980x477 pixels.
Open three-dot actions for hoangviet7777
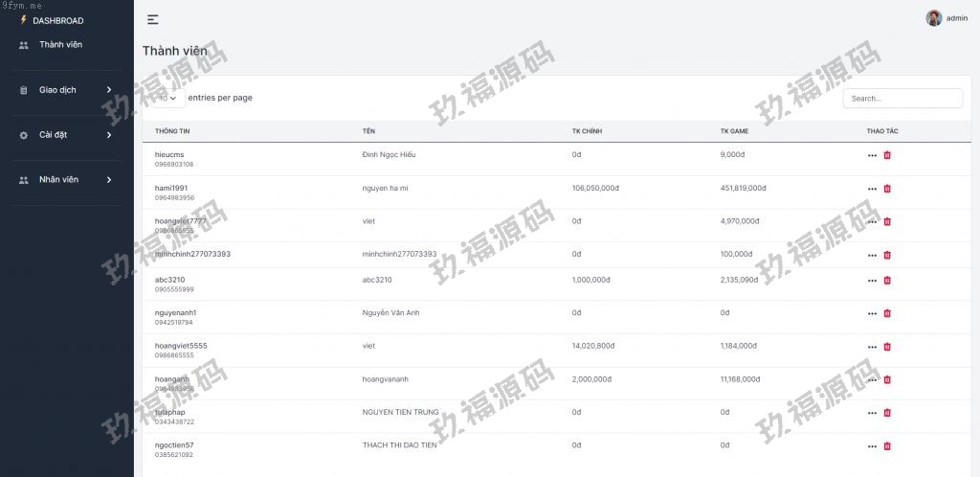872,222
